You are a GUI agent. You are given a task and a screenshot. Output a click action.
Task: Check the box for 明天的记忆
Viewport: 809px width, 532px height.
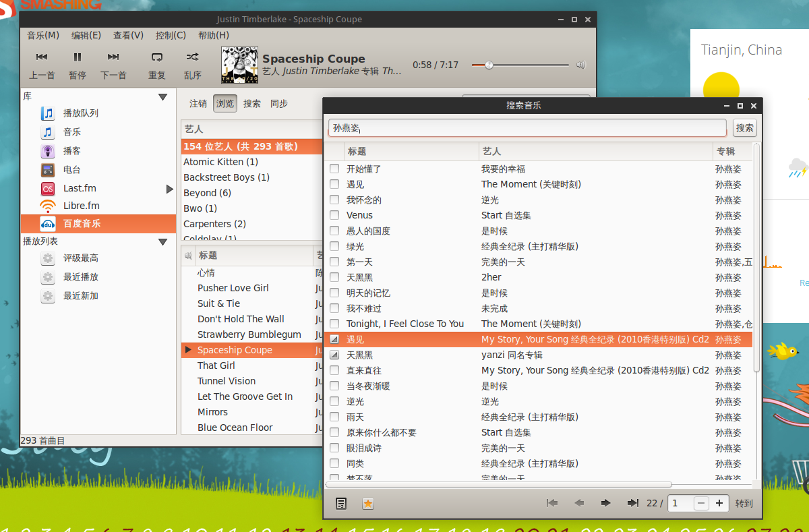334,293
